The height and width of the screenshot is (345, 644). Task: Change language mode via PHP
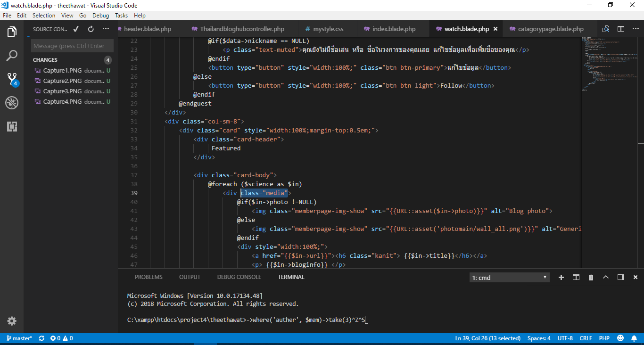click(x=604, y=338)
